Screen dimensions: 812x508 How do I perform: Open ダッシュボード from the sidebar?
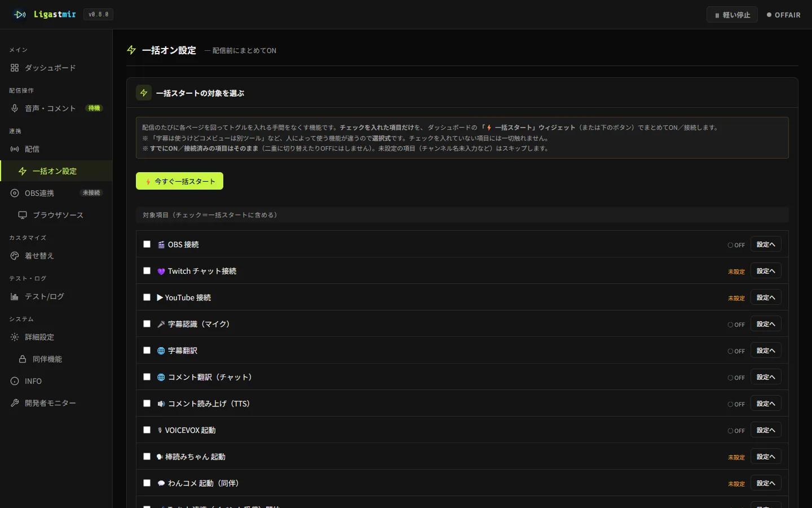tap(56, 68)
